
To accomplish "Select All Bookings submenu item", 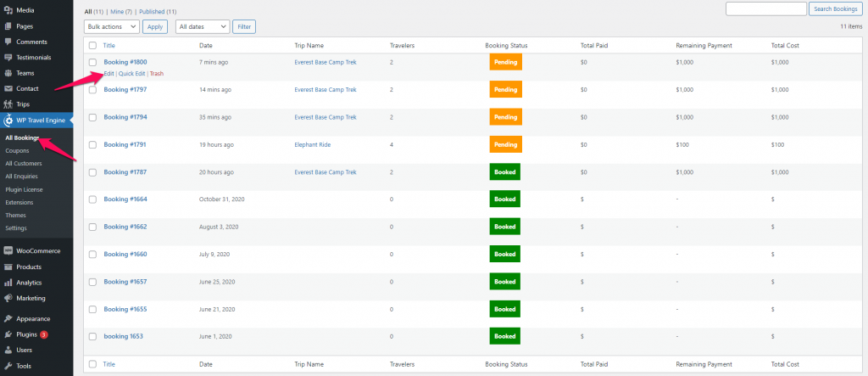I will (x=22, y=137).
